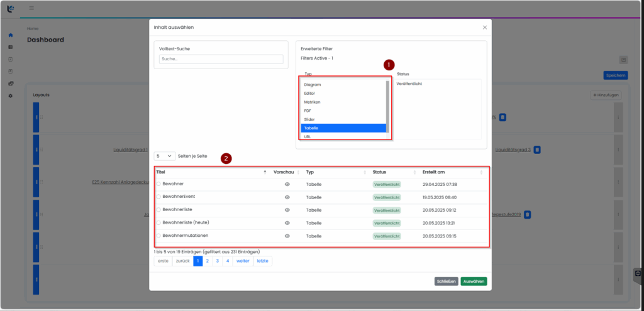The image size is (644, 311).
Task: Choose the Bewohnerliste radio option
Action: [158, 210]
